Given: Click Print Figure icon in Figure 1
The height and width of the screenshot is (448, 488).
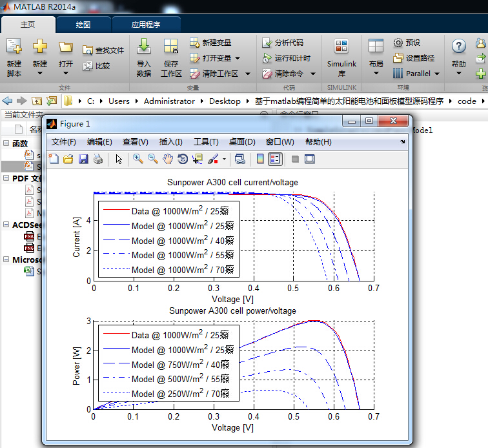Looking at the screenshot, I should (98, 159).
